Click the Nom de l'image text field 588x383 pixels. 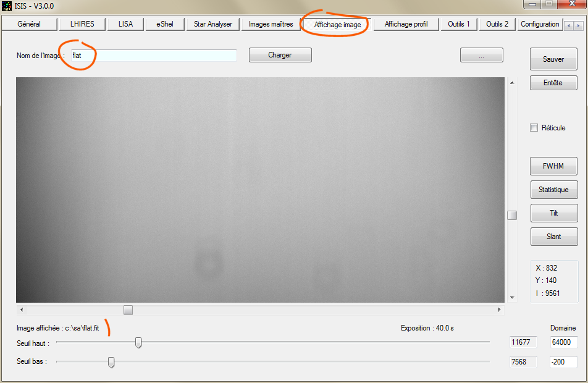153,56
